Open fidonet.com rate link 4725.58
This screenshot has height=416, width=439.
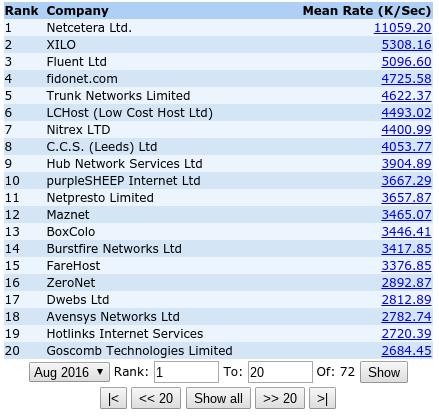[x=406, y=79]
